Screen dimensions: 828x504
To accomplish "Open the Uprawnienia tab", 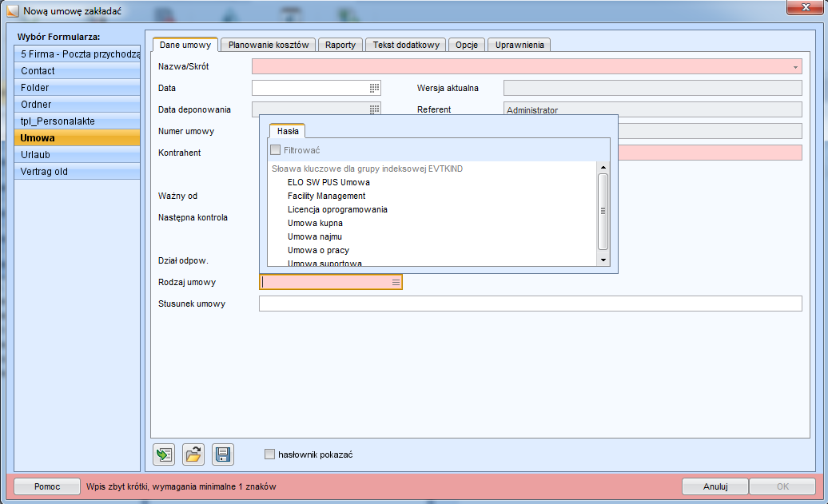I will (519, 45).
